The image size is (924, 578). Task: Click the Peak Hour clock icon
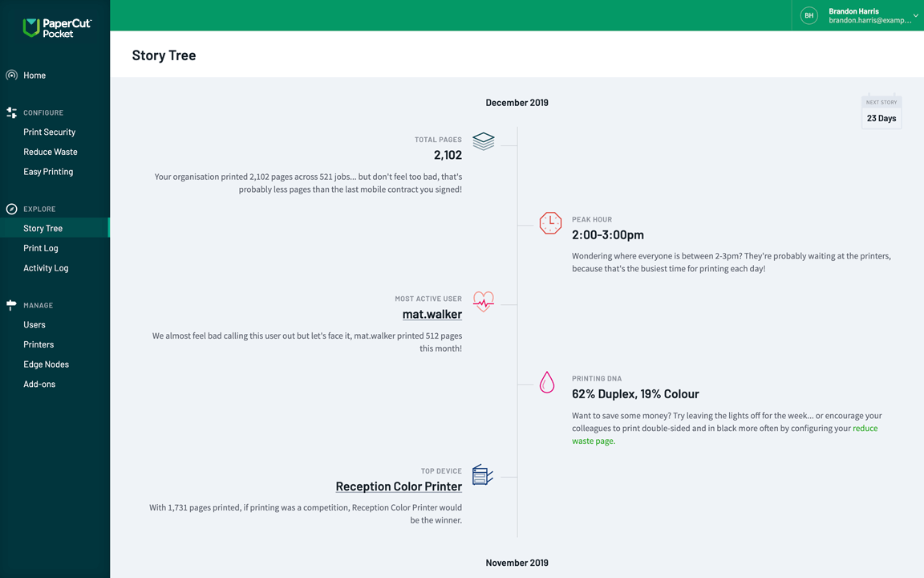[x=550, y=223]
